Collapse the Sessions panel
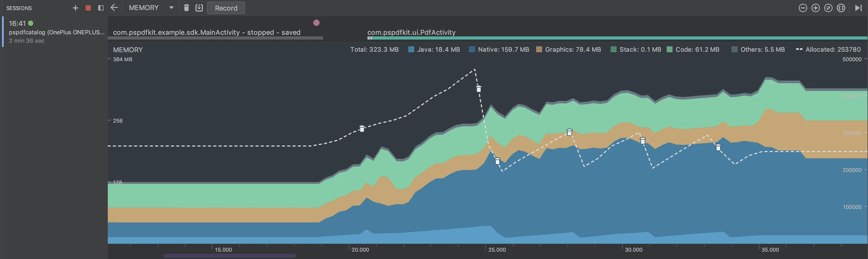 tap(100, 8)
